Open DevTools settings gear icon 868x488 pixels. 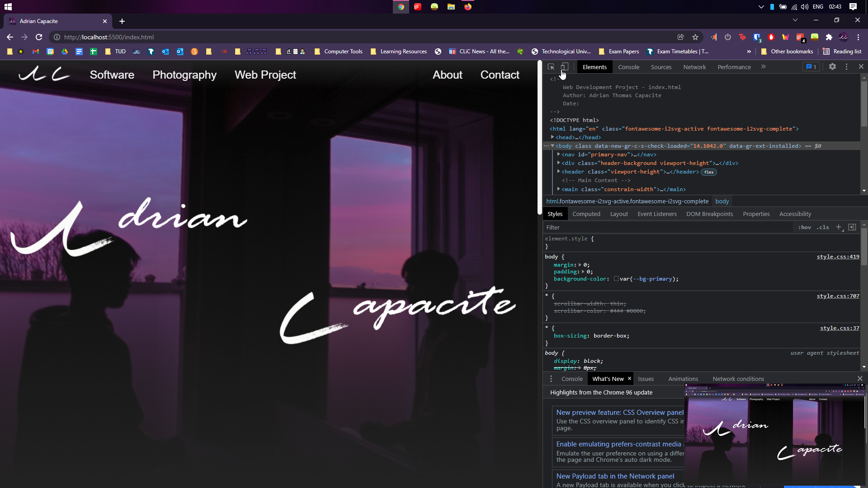pyautogui.click(x=833, y=66)
